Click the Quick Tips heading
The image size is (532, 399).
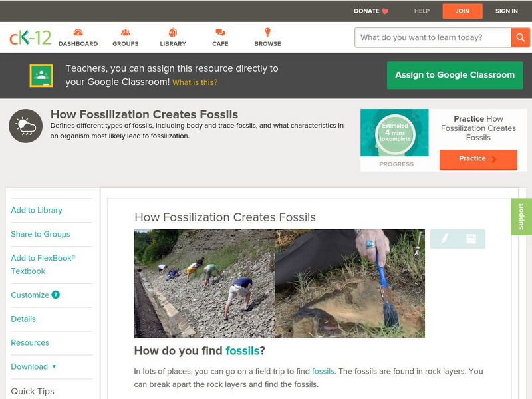[33, 391]
